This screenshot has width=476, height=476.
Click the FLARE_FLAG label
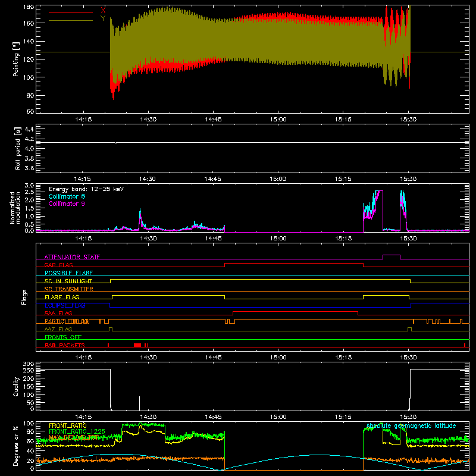[62, 297]
